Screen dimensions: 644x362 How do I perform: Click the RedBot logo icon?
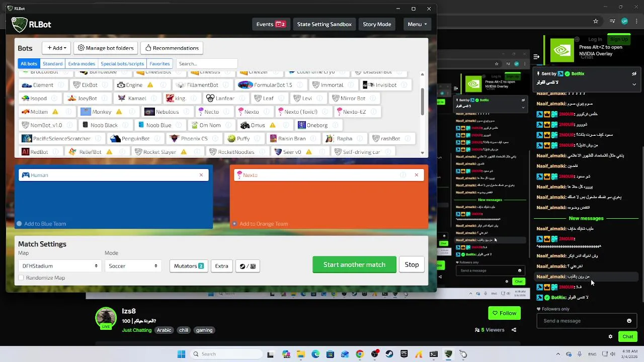pyautogui.click(x=25, y=152)
